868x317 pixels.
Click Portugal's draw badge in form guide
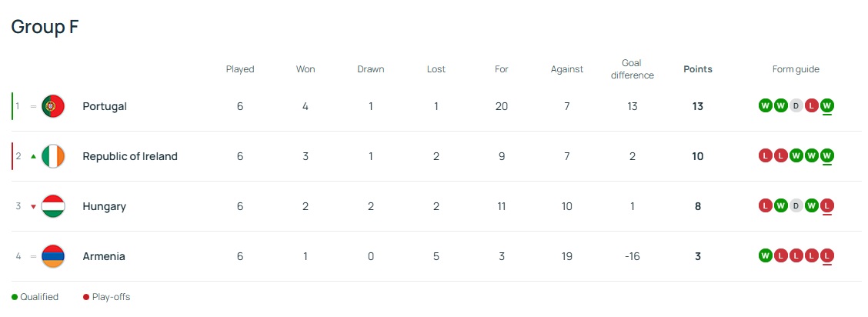(796, 105)
